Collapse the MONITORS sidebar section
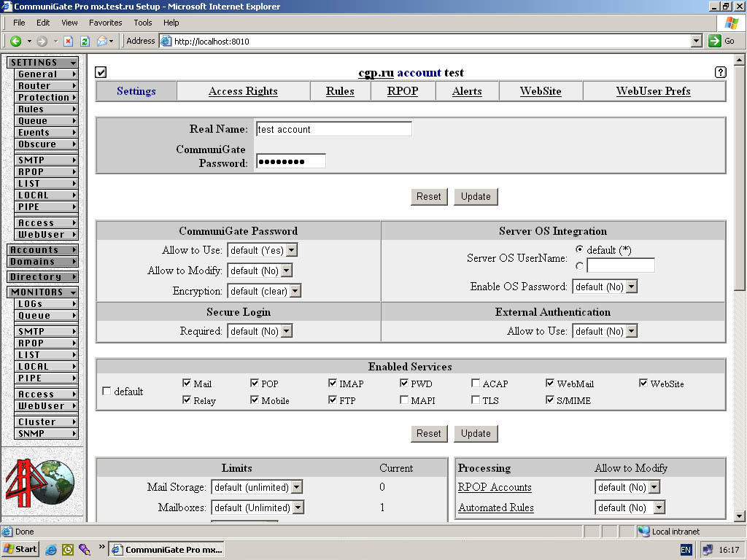 (43, 292)
